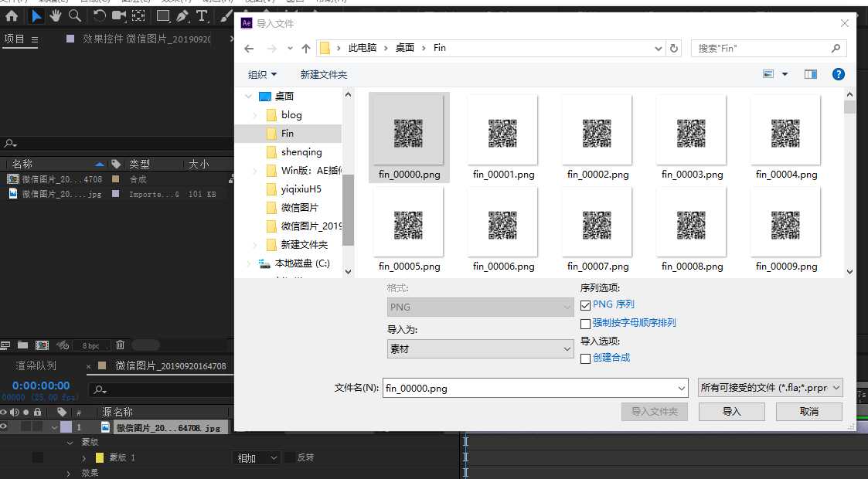Click the Home icon in the toolbar

tap(12, 15)
